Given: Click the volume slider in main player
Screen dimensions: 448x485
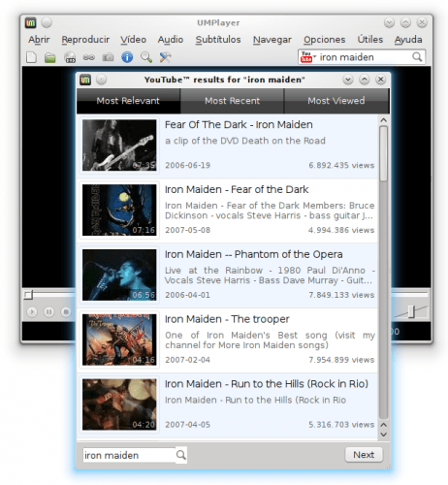Looking at the screenshot, I should click(411, 311).
